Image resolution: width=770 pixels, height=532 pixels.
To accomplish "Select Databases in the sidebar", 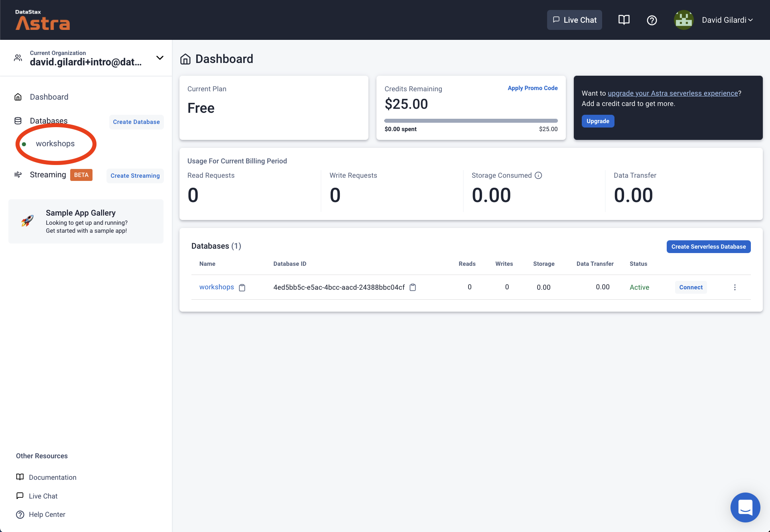I will pos(49,121).
